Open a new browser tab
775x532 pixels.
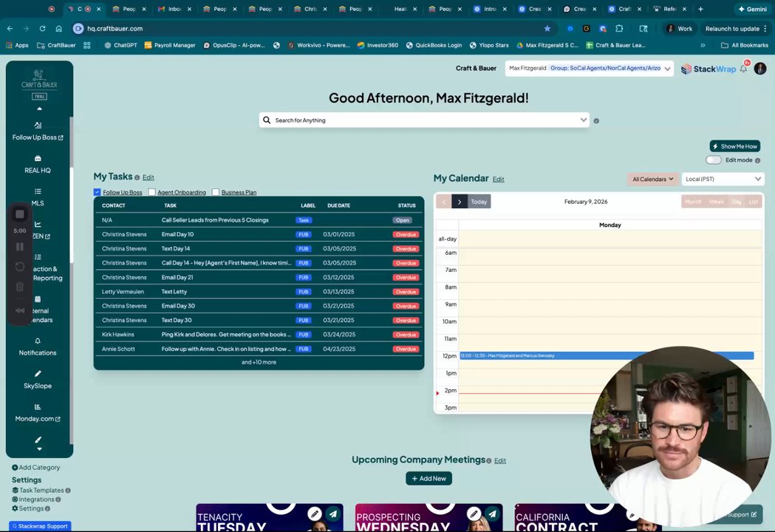[x=700, y=9]
